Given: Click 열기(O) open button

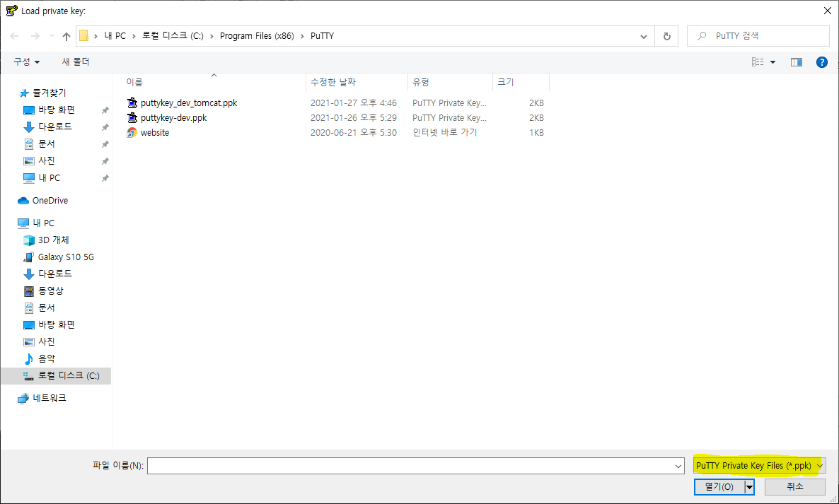Looking at the screenshot, I should pyautogui.click(x=719, y=487).
